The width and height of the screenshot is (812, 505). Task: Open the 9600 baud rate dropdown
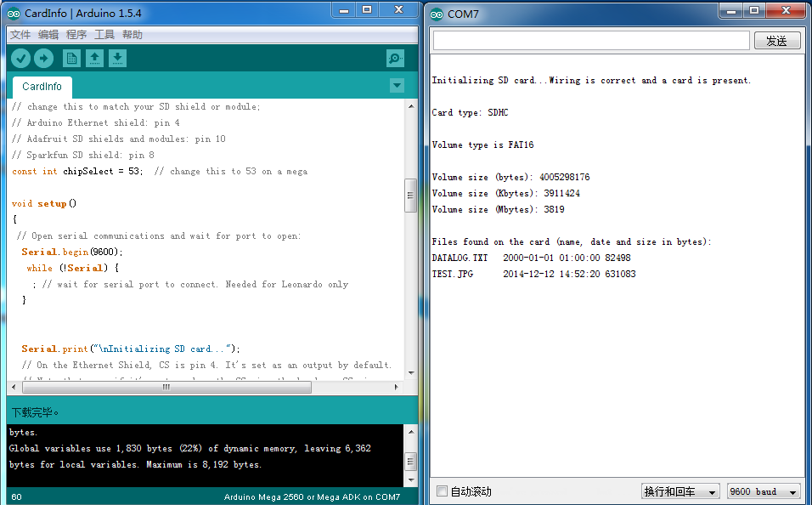tap(764, 491)
